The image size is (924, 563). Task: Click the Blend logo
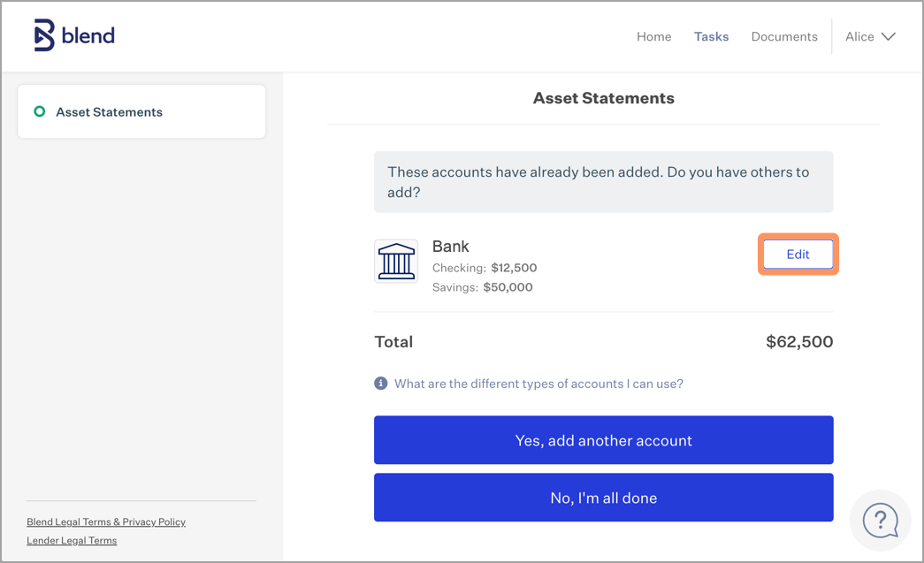tap(74, 35)
